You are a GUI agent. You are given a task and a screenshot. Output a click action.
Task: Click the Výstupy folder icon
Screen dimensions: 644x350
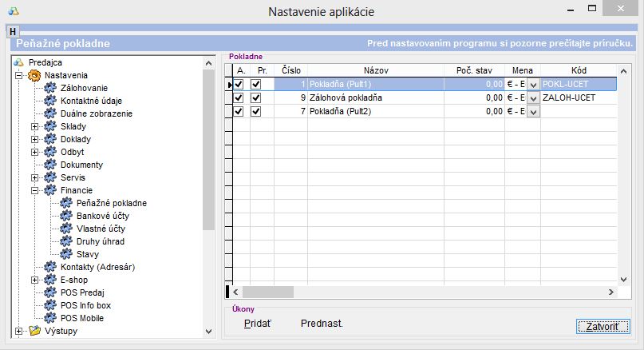click(x=34, y=331)
